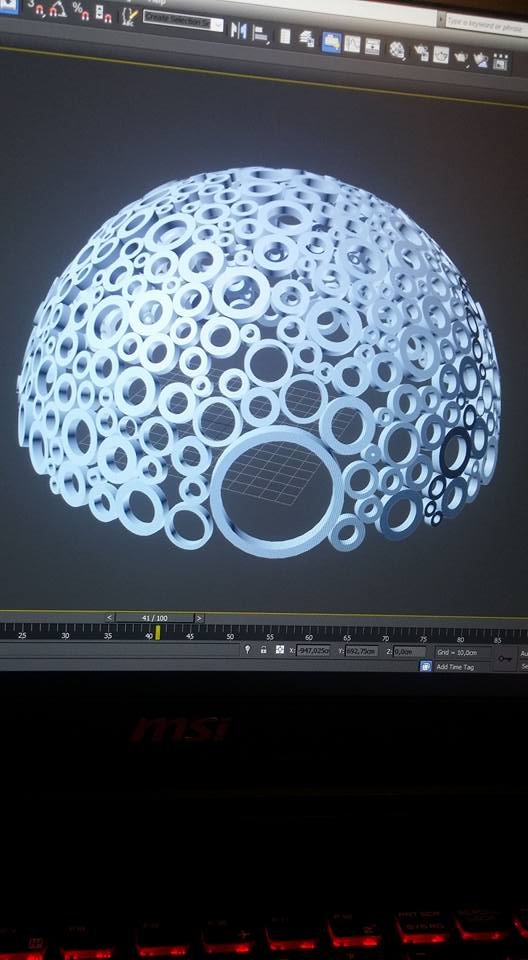Toggle the Percent Snap icon
This screenshot has width=528, height=960.
(x=80, y=10)
